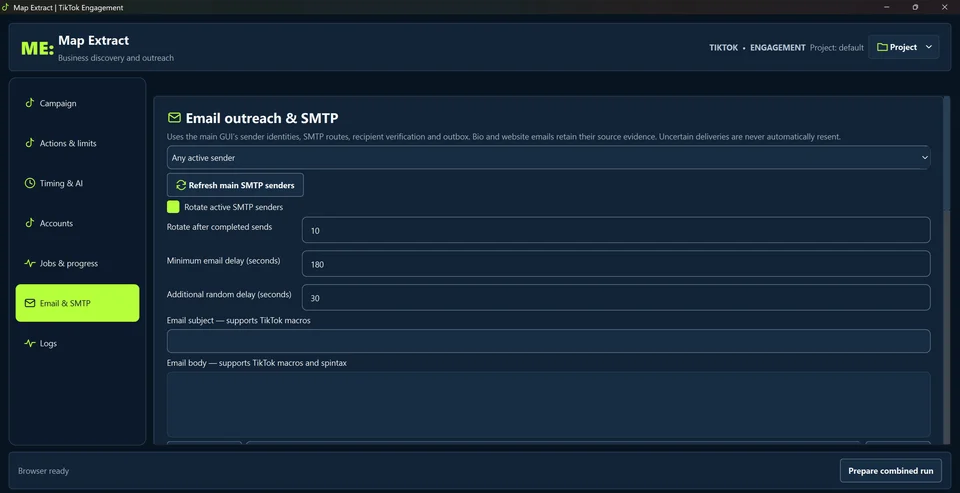The image size is (960, 493).
Task: Click the TikTok icon beside Actions & limits
Action: pyautogui.click(x=29, y=143)
